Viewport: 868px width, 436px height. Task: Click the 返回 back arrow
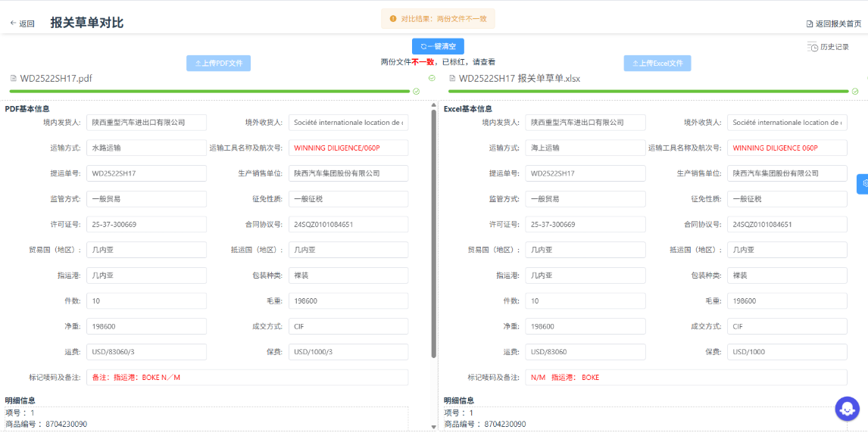[x=14, y=23]
